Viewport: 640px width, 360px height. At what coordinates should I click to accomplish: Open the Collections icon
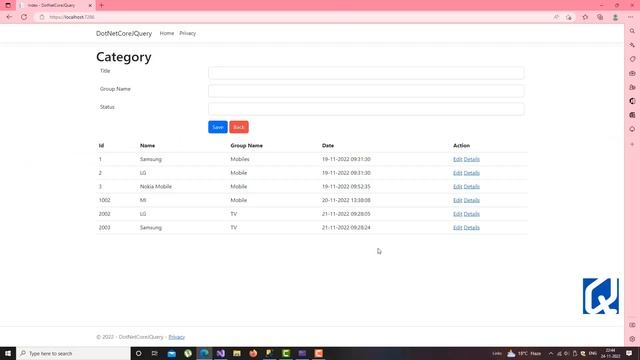pyautogui.click(x=600, y=17)
